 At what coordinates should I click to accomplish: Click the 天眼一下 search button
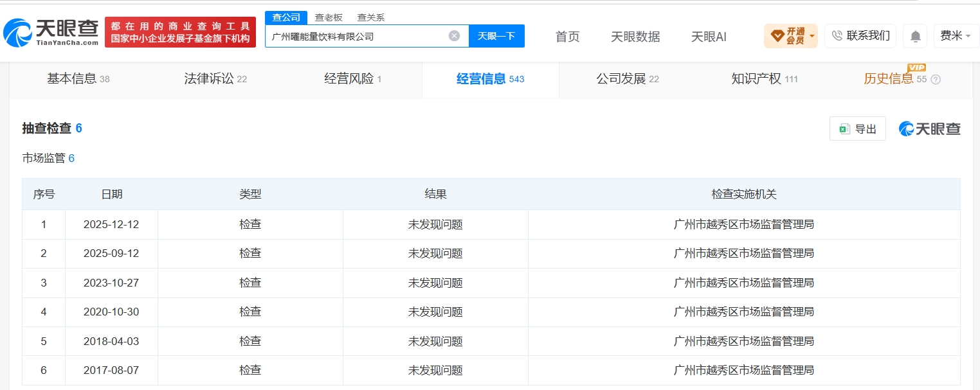pyautogui.click(x=496, y=36)
